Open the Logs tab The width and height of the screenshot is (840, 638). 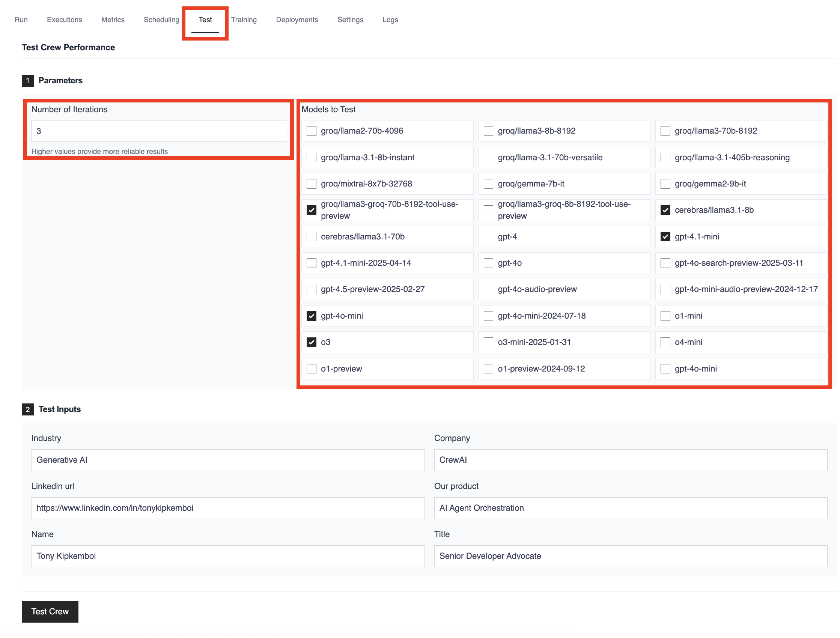coord(390,20)
